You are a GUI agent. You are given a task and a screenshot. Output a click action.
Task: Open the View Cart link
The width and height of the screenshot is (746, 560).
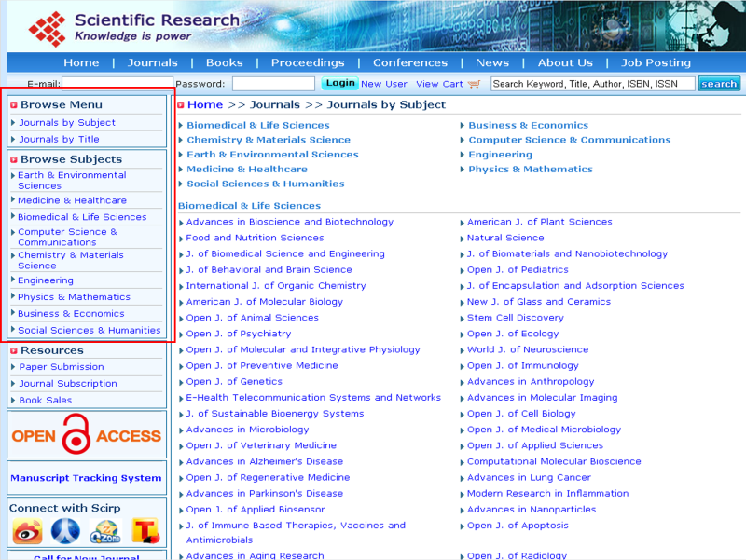[439, 84]
